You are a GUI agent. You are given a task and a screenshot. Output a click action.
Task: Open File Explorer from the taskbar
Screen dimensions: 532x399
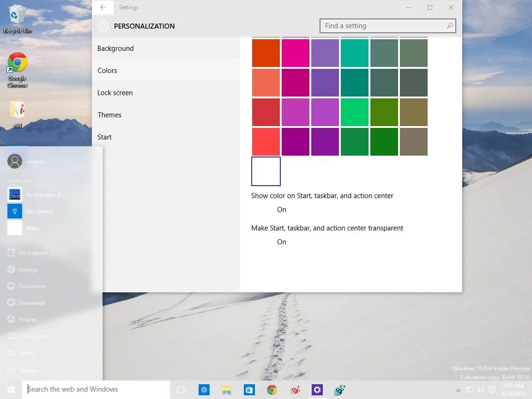(226, 390)
